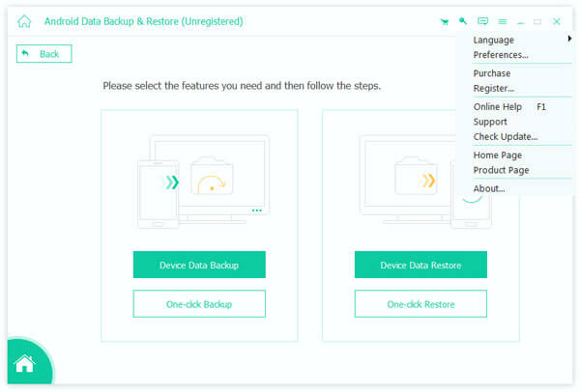Select Purchase in the menu
The height and width of the screenshot is (392, 580).
[492, 73]
